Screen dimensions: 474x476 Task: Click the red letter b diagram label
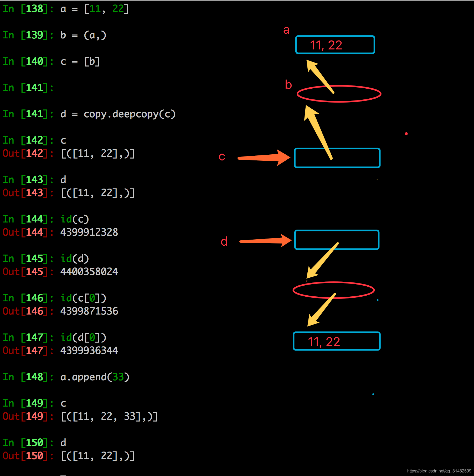[x=288, y=85]
